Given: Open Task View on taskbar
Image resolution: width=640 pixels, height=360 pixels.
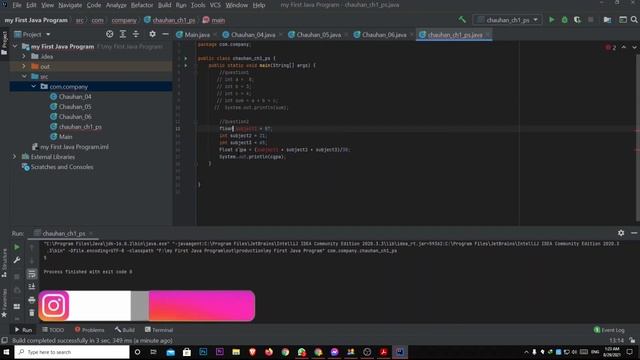Looking at the screenshot, I should (153, 352).
